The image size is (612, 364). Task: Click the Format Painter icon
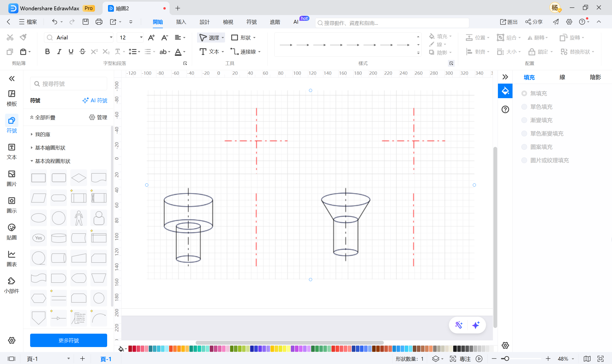coord(23,37)
